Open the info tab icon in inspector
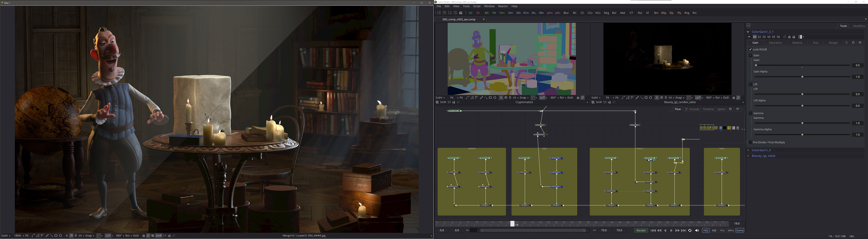Viewport: 868px width, 239px height. point(860,43)
